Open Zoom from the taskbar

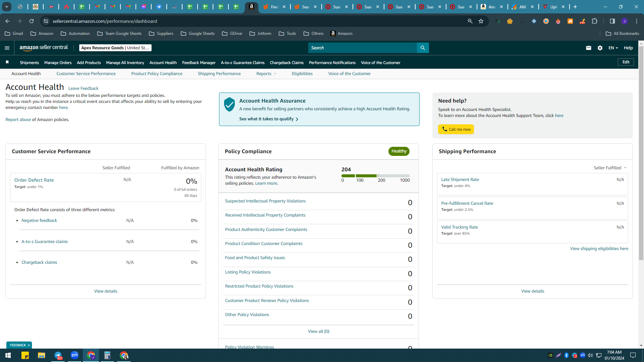tap(74, 355)
